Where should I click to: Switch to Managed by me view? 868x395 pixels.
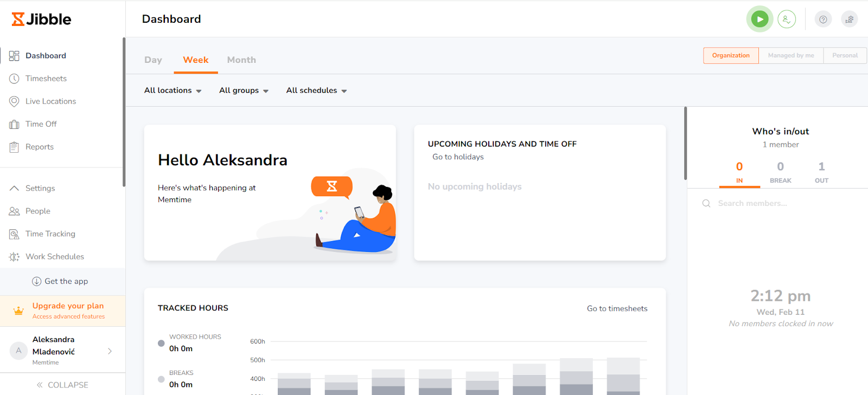point(791,55)
